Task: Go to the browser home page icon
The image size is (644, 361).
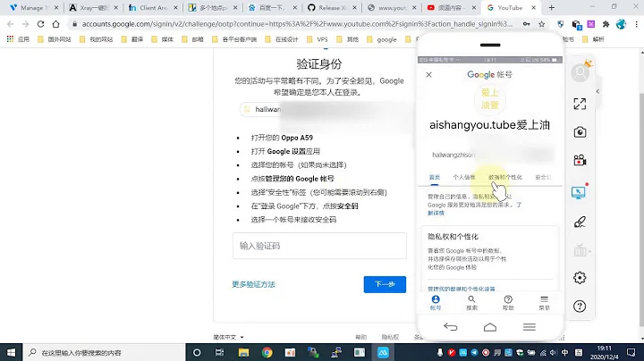Action: (55, 24)
